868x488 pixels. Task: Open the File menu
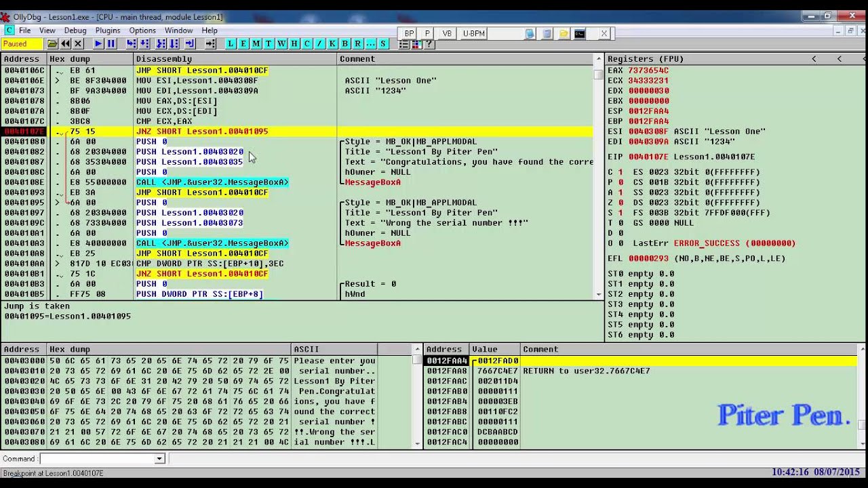(x=25, y=30)
